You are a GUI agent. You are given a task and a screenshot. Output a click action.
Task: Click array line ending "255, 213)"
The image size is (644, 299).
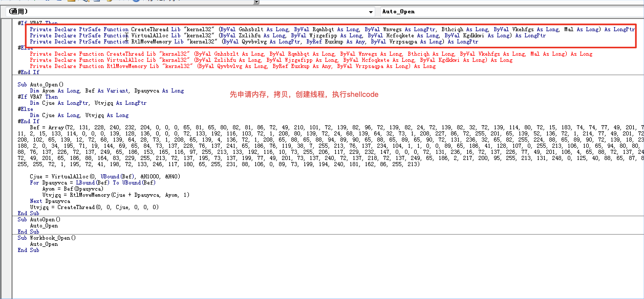point(219,164)
